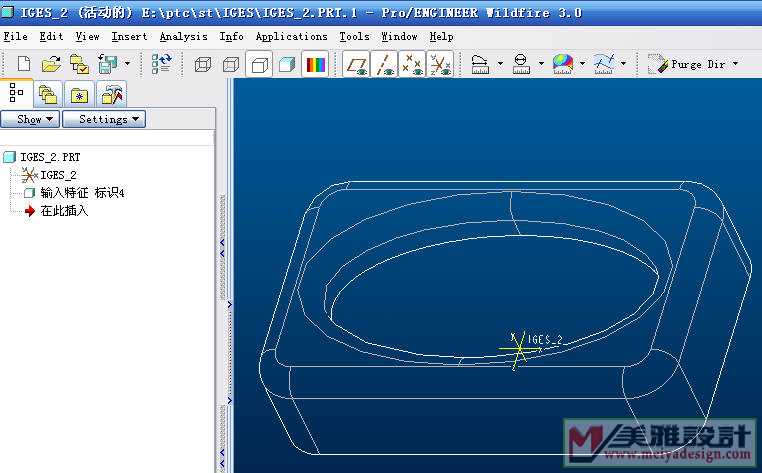Open dropdown beside distance measure icon
This screenshot has width=762, height=473.
click(500, 63)
